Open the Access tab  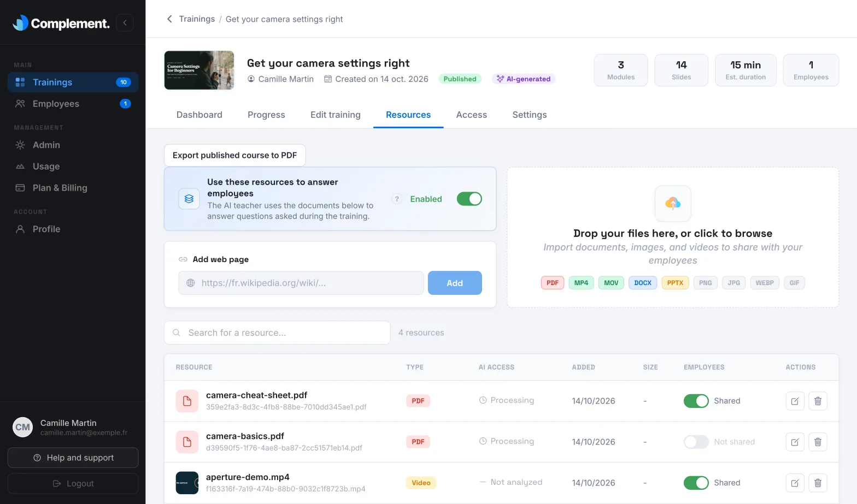coord(472,115)
